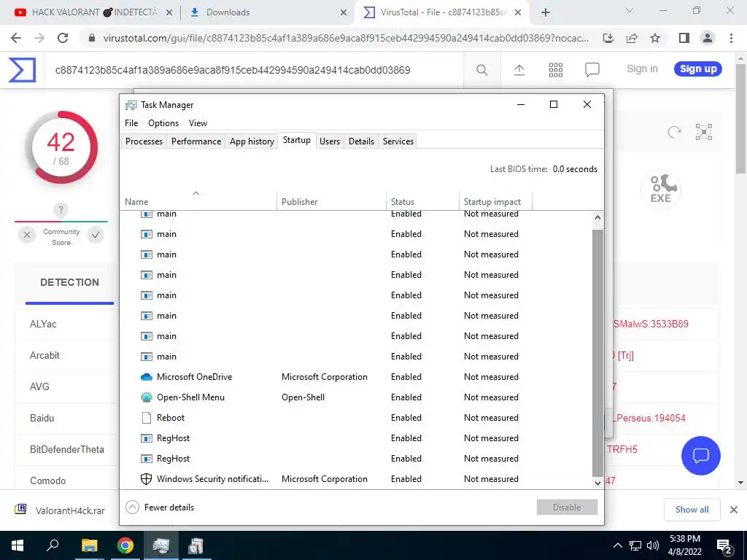Click Name column sort arrow

tap(196, 192)
